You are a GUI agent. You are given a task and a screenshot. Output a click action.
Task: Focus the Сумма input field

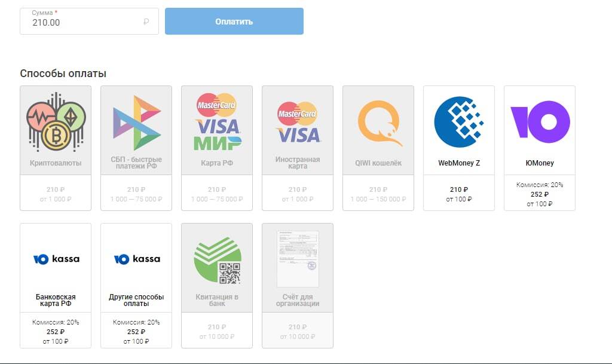tap(90, 21)
